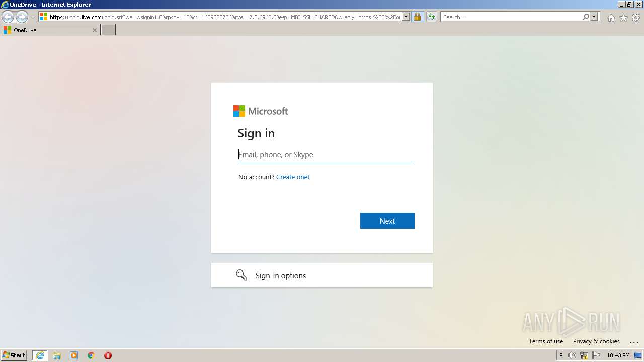Image resolution: width=644 pixels, height=362 pixels.
Task: Select the OneDrive tab
Action: coord(49,30)
